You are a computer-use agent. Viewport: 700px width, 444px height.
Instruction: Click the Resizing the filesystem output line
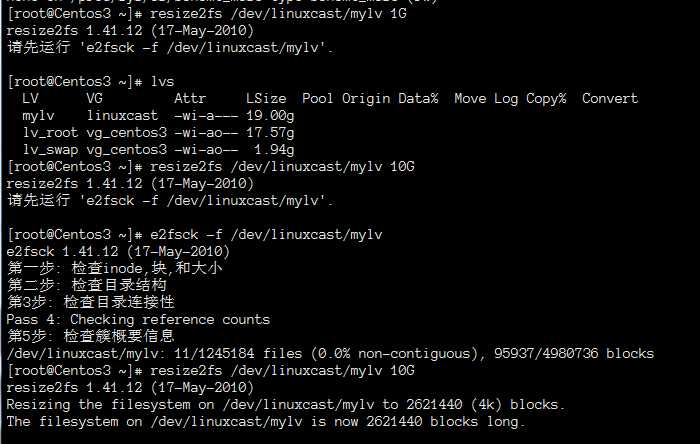(x=285, y=404)
